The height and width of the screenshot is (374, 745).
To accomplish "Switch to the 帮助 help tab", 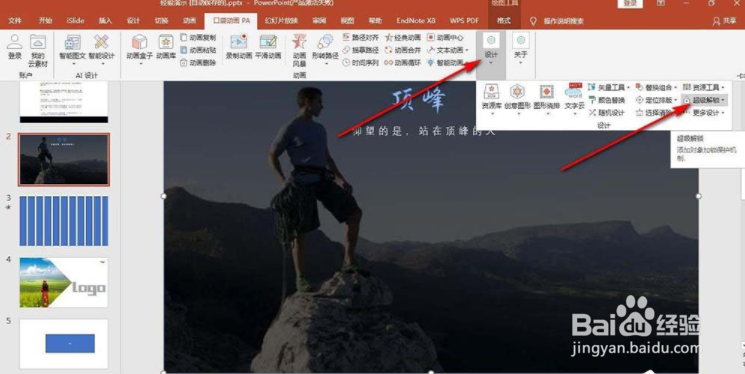I will pos(375,21).
